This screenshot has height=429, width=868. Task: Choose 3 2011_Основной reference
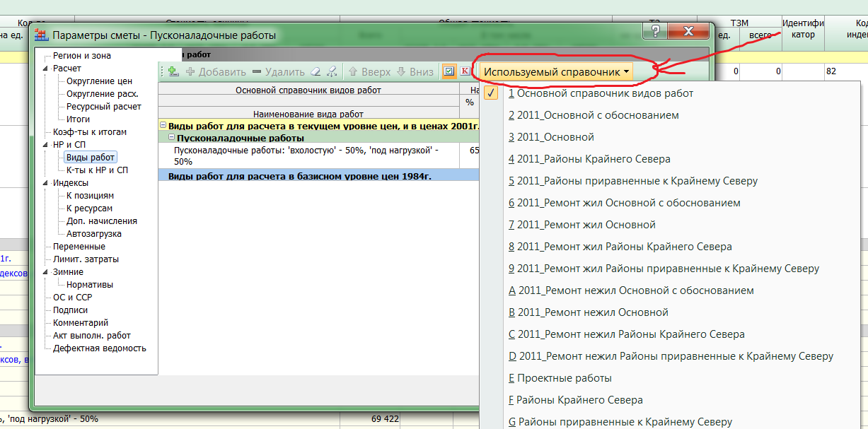coord(551,137)
